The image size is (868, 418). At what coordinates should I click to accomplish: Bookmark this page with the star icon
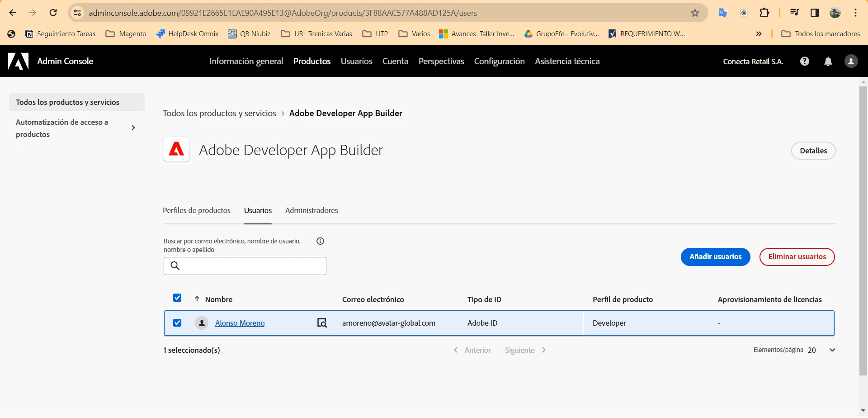pos(695,13)
